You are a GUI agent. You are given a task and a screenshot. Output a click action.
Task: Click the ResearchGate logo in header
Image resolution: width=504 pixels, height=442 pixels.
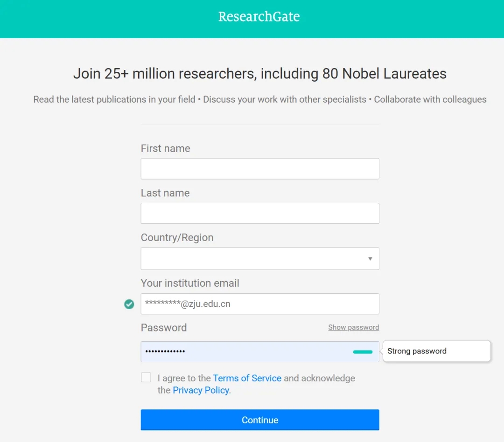259,17
